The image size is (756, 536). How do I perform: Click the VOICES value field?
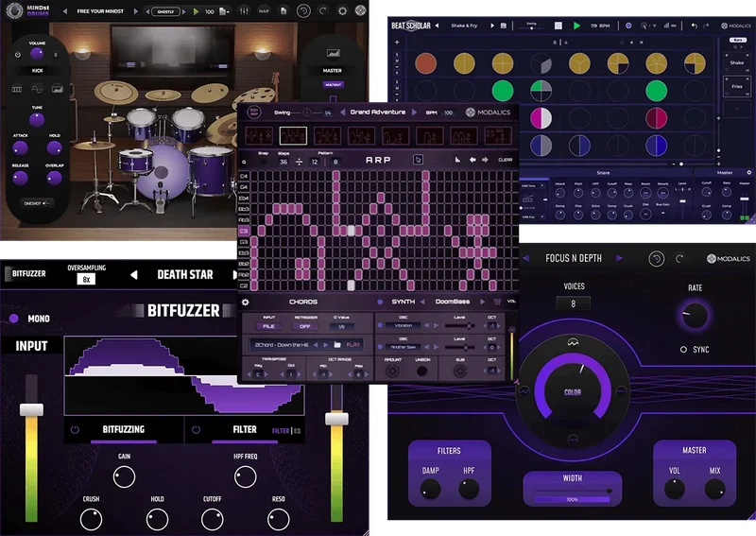coord(574,304)
